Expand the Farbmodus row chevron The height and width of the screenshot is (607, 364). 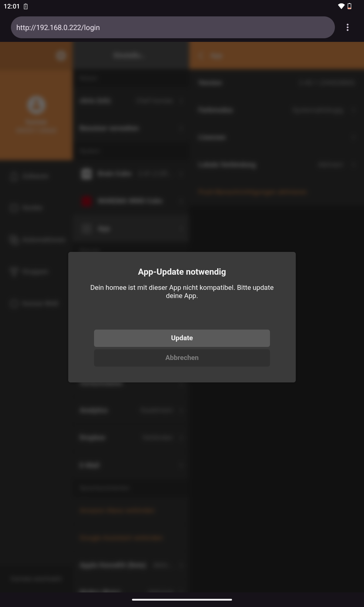[x=353, y=110]
